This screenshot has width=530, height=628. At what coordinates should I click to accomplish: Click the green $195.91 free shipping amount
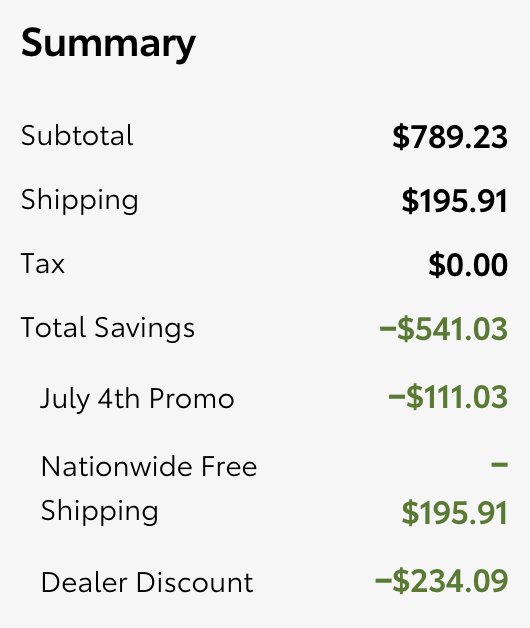coord(455,513)
